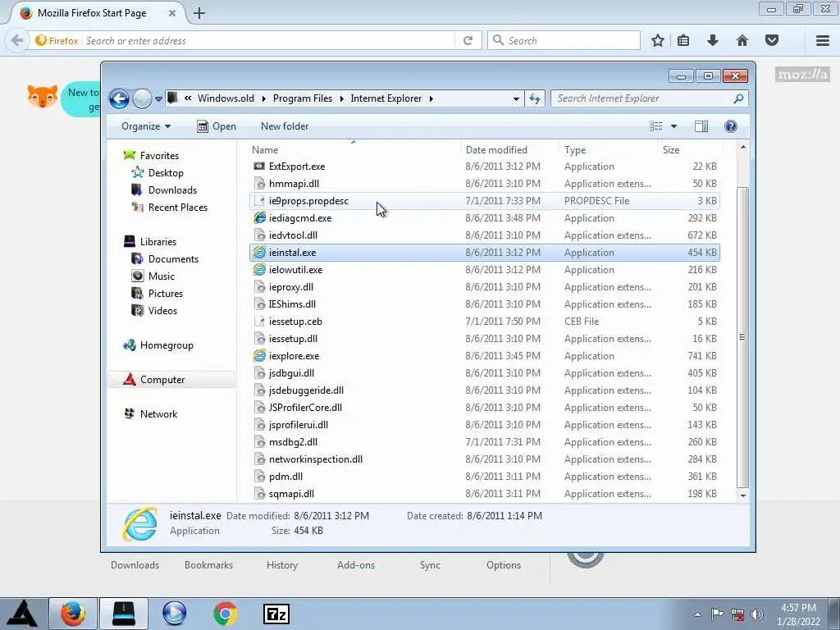840x630 pixels.
Task: Show Firefox bookmarks list icon
Action: (683, 41)
